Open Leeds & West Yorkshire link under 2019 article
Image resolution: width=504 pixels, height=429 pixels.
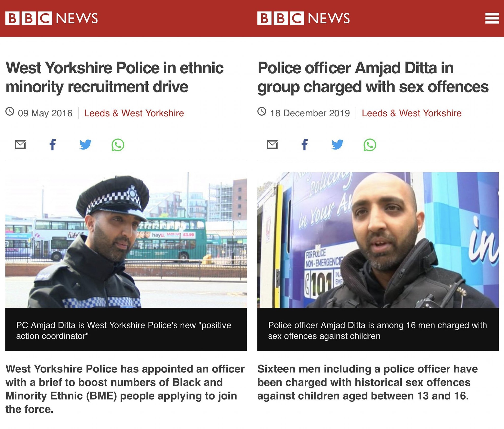point(411,113)
